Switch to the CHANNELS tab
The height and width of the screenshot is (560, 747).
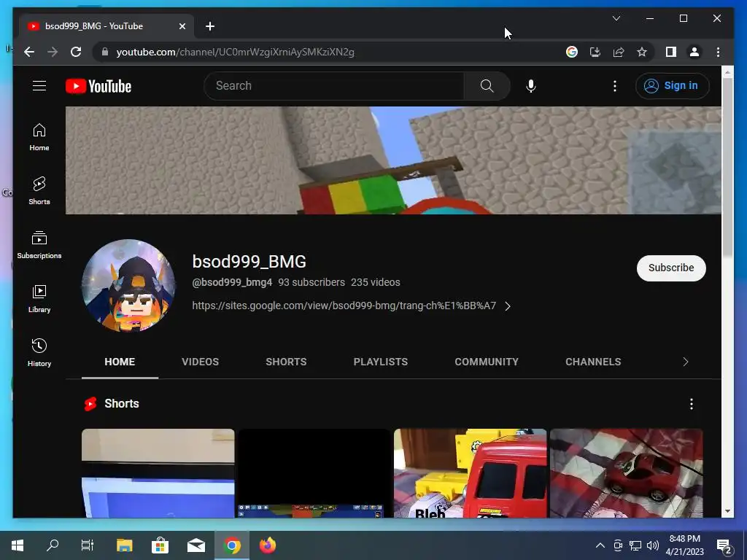click(x=593, y=362)
